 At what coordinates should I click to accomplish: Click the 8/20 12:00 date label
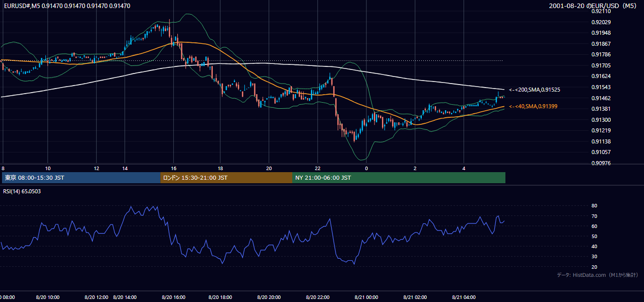coord(97,297)
